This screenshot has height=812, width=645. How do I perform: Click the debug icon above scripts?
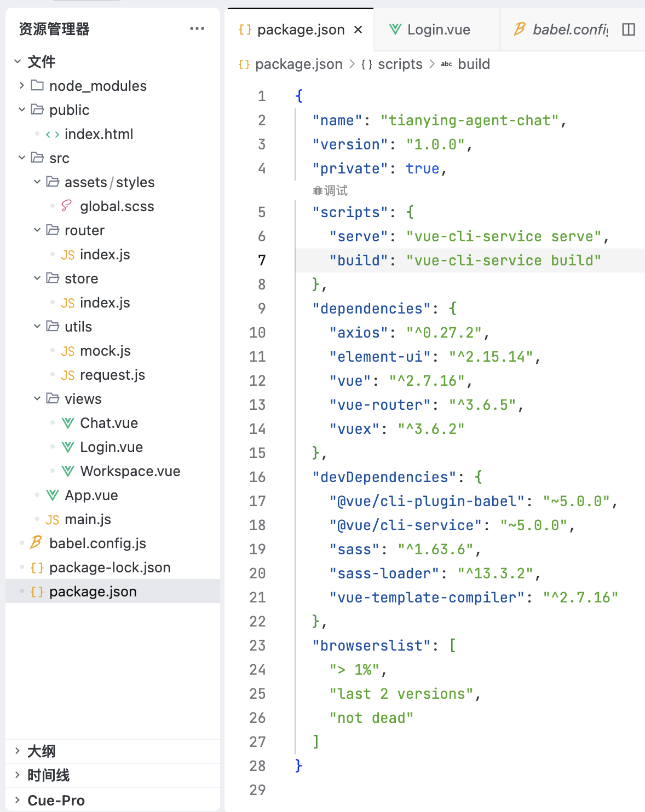(x=318, y=190)
